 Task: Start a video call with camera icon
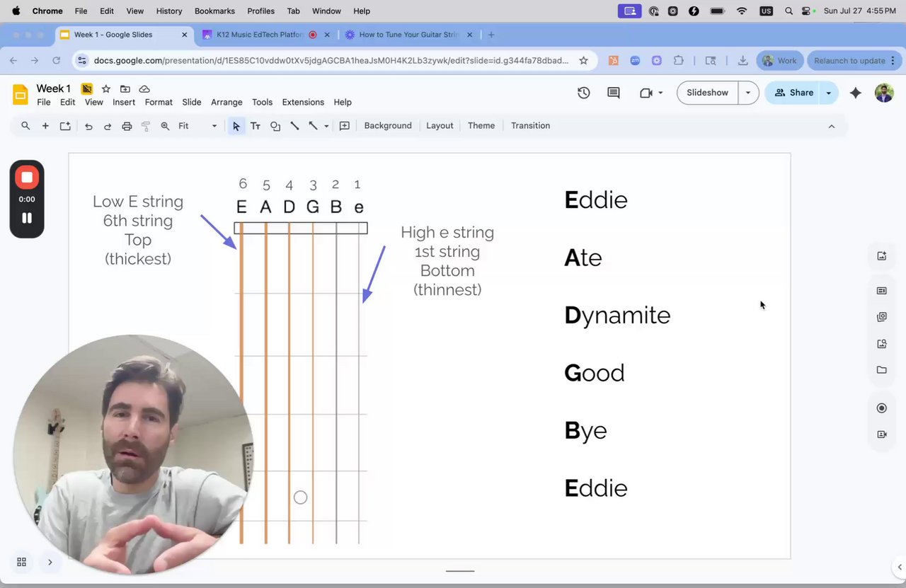click(646, 93)
